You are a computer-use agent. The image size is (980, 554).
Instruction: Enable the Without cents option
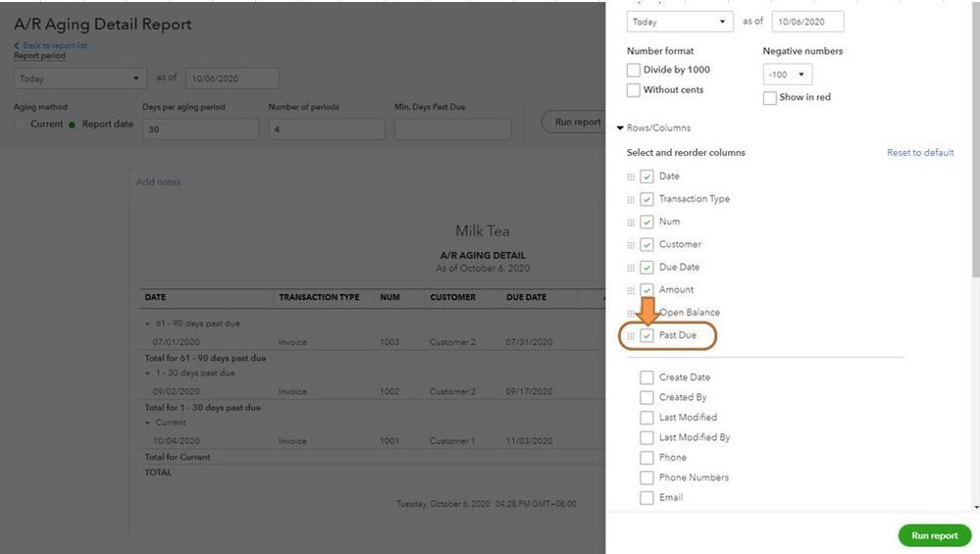(x=633, y=90)
